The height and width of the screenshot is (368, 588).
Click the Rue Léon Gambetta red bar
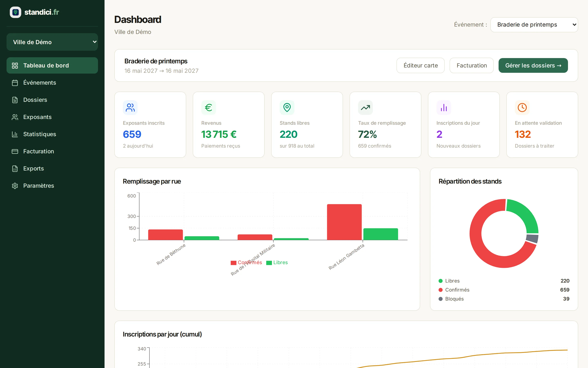point(344,222)
